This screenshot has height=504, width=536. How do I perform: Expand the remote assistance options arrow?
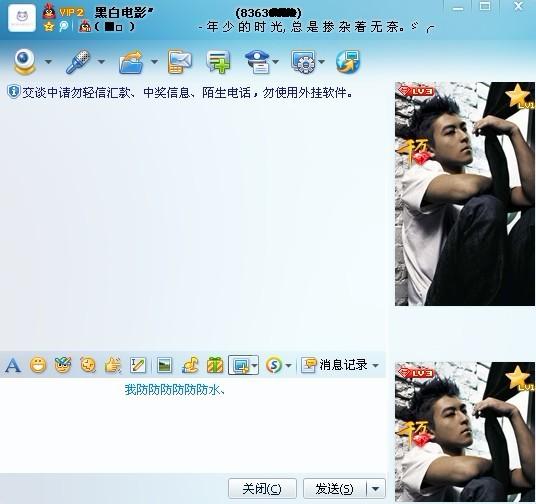pos(321,62)
